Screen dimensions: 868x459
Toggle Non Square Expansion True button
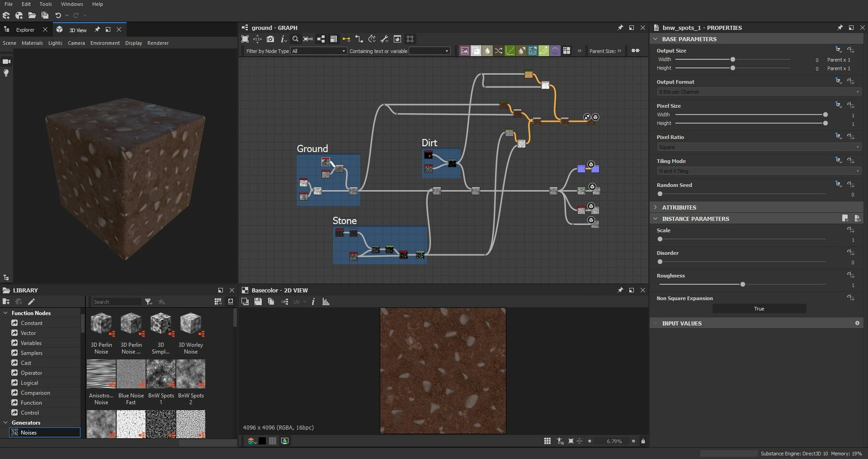click(759, 309)
